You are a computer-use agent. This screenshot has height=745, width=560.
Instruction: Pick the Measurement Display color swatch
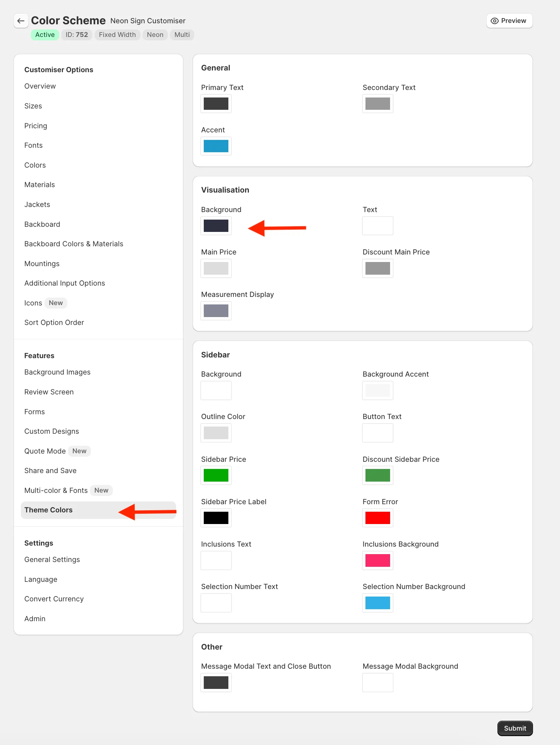click(x=216, y=311)
